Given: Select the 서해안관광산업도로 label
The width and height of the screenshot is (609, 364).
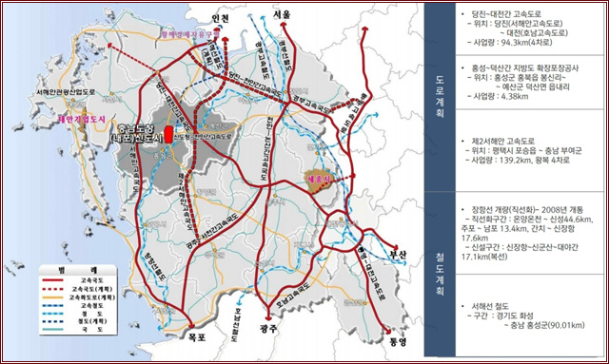Looking at the screenshot, I should pyautogui.click(x=66, y=92).
